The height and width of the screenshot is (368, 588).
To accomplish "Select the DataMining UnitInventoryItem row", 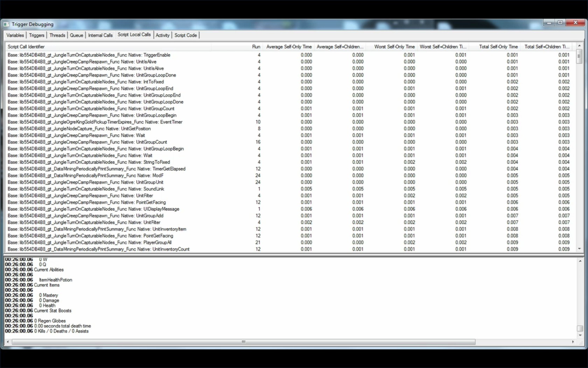I will click(x=289, y=229).
